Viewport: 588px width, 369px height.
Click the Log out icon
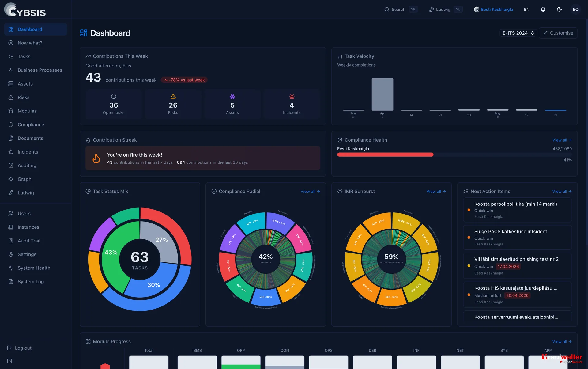point(9,348)
